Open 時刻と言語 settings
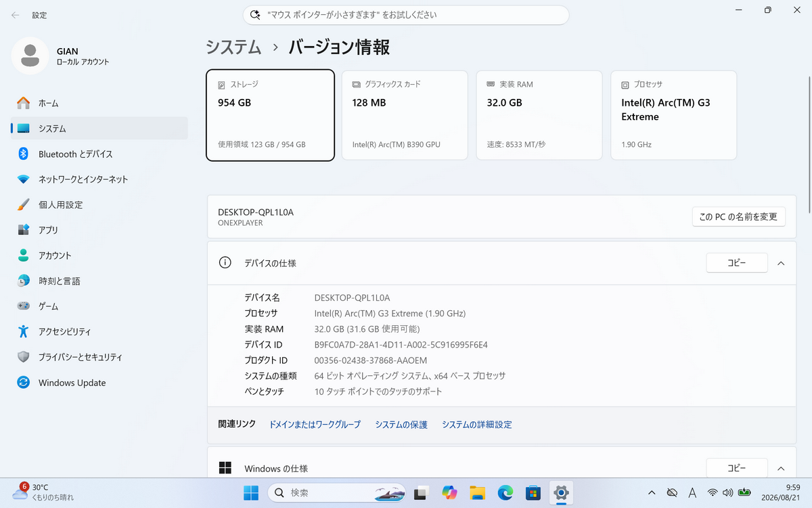Image resolution: width=812 pixels, height=508 pixels. pyautogui.click(x=99, y=280)
